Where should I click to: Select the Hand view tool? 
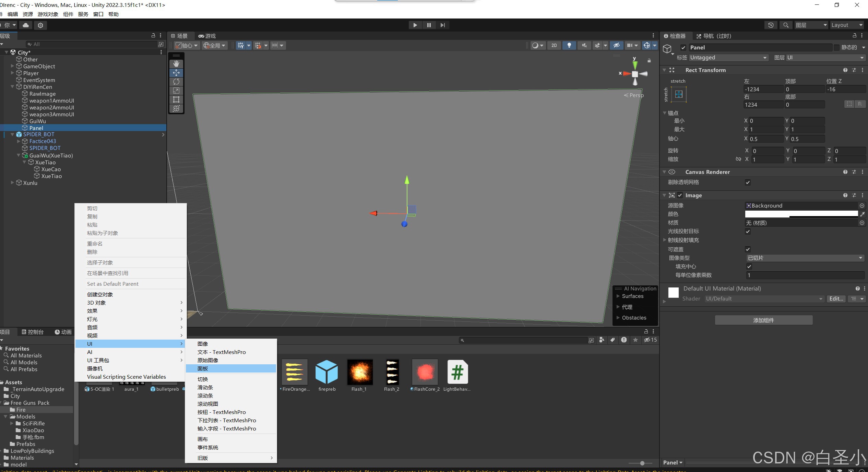click(176, 64)
